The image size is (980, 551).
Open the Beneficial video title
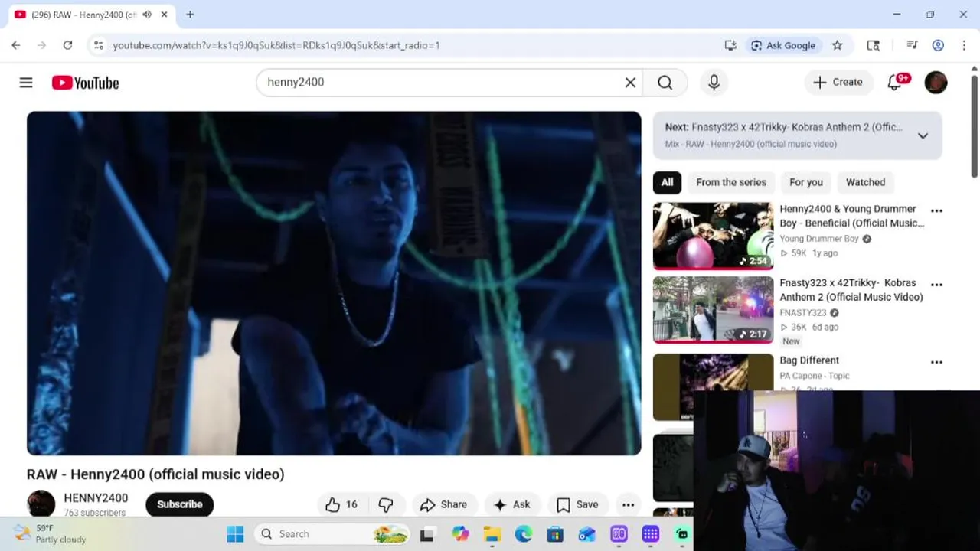pos(851,216)
